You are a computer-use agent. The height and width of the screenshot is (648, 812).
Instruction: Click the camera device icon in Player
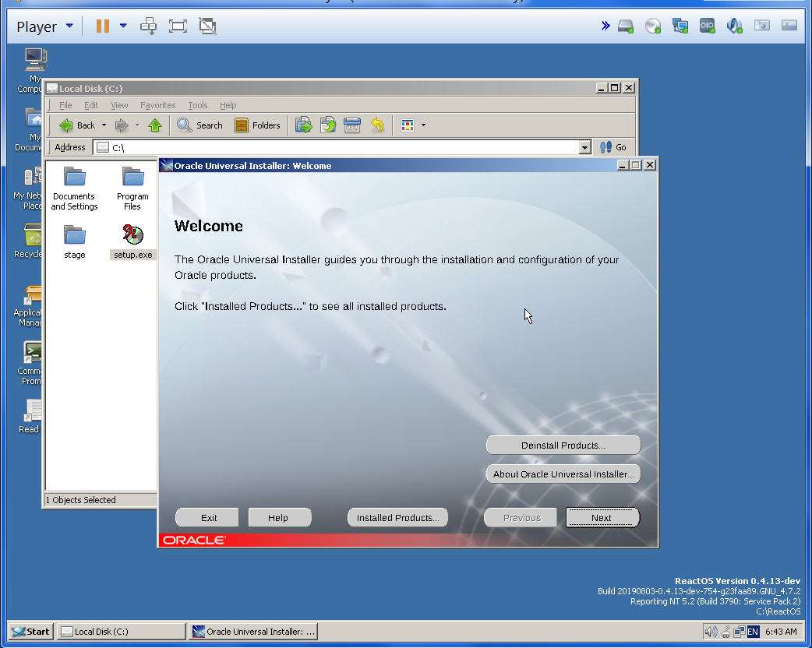(x=762, y=26)
